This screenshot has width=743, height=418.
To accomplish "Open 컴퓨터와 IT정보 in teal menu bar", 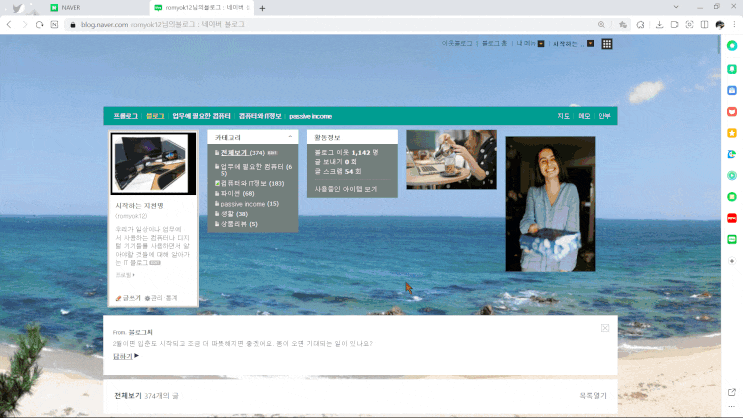I will [260, 116].
